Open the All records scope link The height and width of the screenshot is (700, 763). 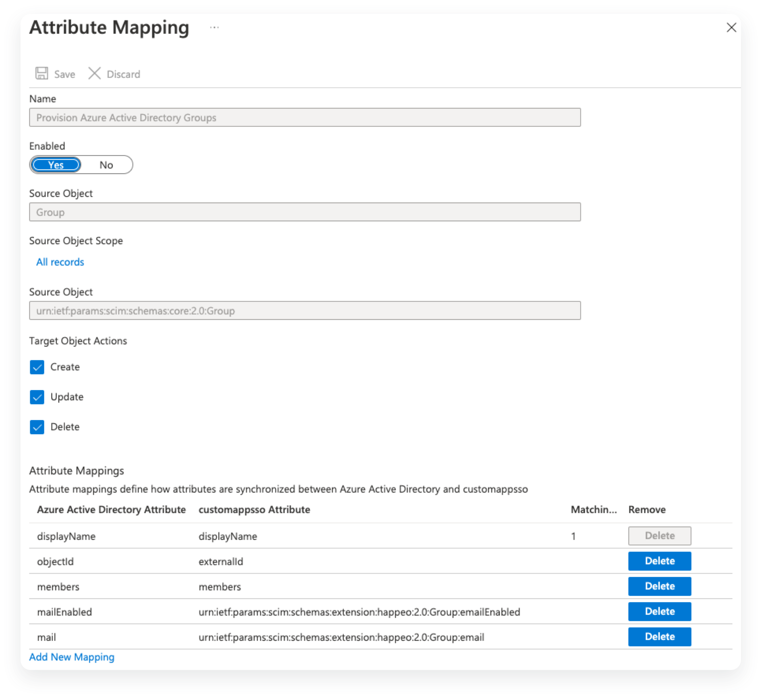coord(60,262)
